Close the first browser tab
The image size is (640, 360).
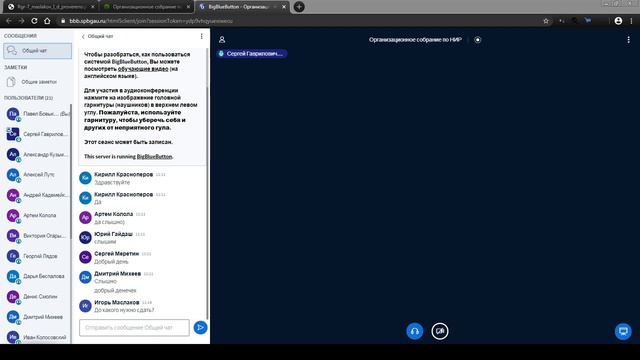pyautogui.click(x=92, y=7)
